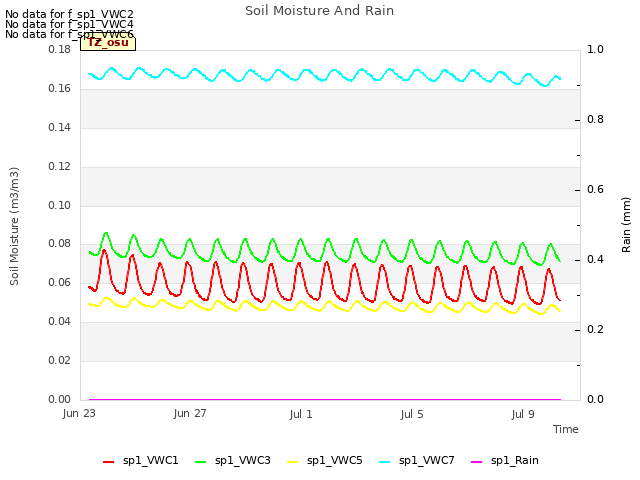The width and height of the screenshot is (640, 480).
Task: Click the sp1_Rain legend label
Action: [515, 460]
